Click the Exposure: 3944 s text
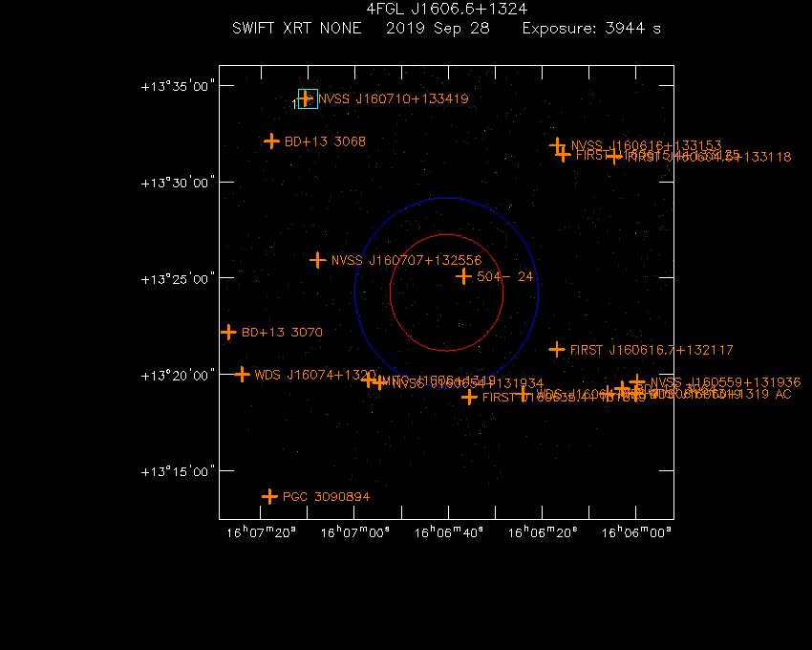812x650 pixels. pos(591,28)
